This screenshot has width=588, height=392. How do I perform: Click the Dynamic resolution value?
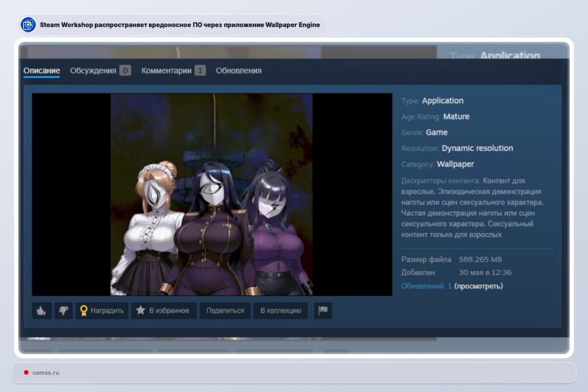tap(477, 148)
